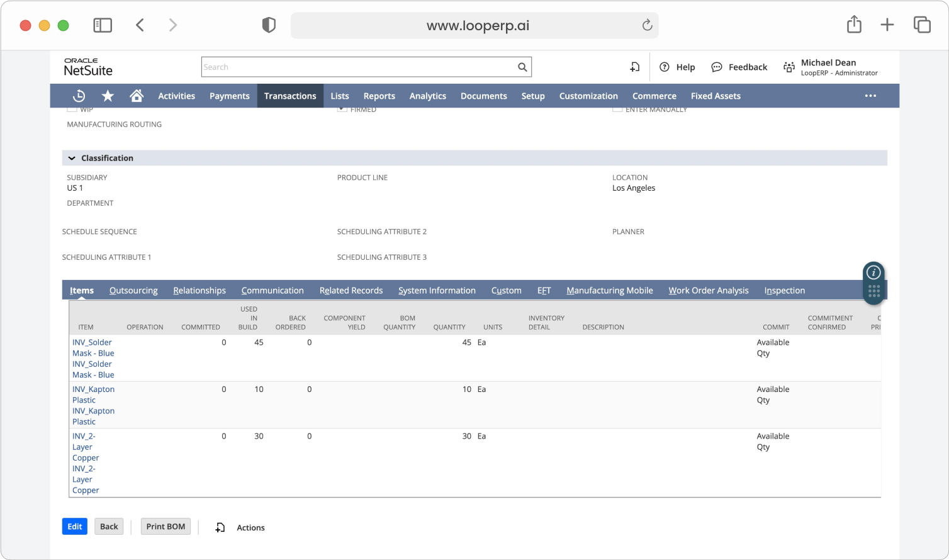Screen dimensions: 949x560
Task: Click the Back button
Action: click(x=109, y=527)
